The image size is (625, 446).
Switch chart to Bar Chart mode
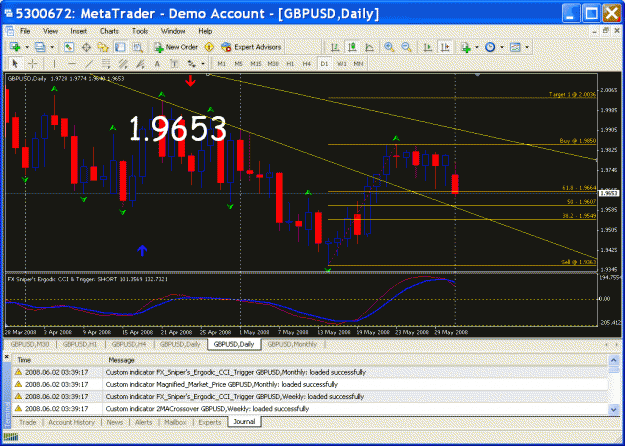(335, 47)
